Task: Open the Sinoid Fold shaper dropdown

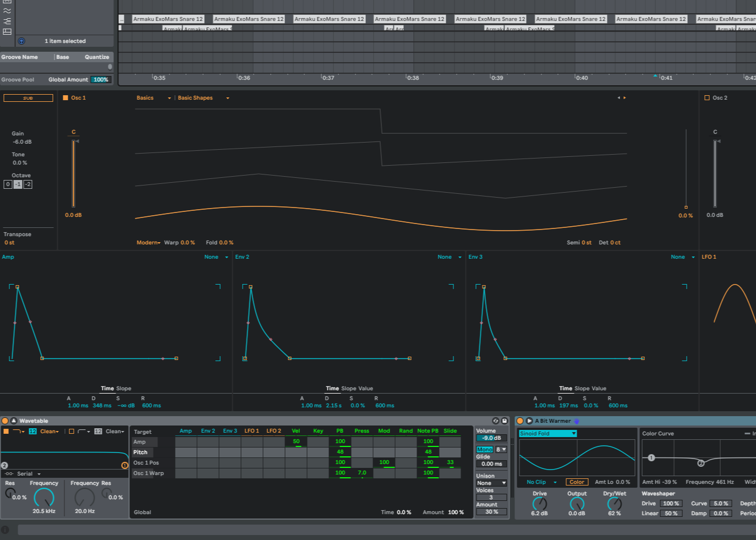Action: pos(547,434)
